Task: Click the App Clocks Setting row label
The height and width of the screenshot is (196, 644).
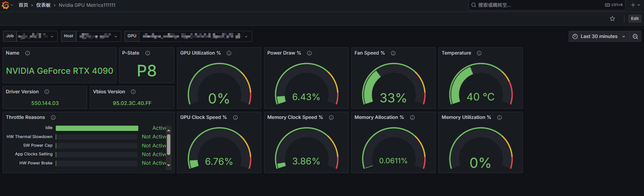Action: [x=34, y=154]
